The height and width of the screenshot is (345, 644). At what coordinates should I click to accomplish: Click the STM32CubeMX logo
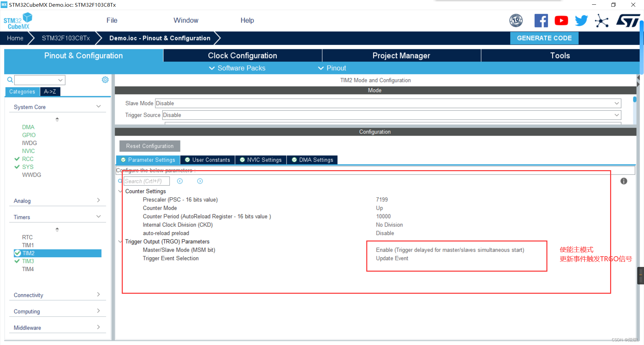pyautogui.click(x=18, y=21)
